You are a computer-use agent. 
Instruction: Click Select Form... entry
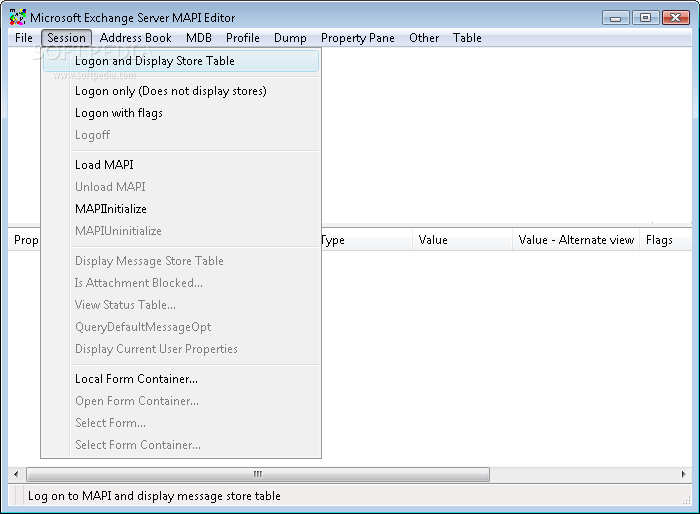[x=181, y=422]
